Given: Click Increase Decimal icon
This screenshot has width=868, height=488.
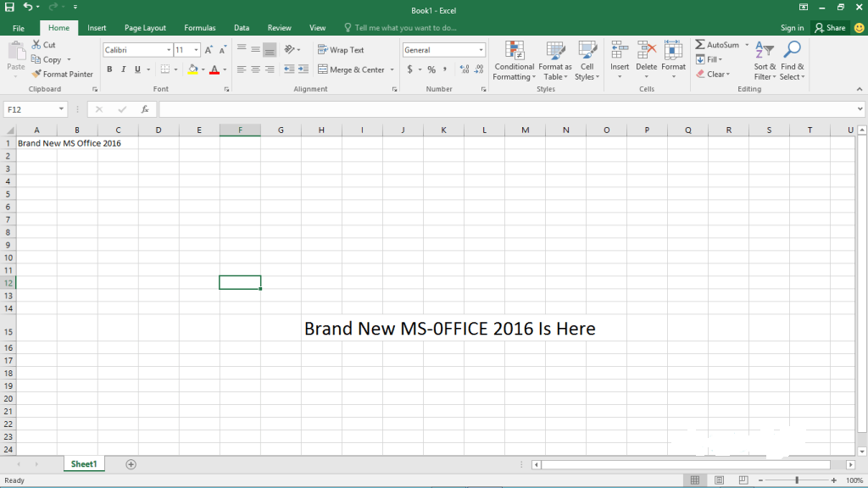Looking at the screenshot, I should [x=465, y=69].
